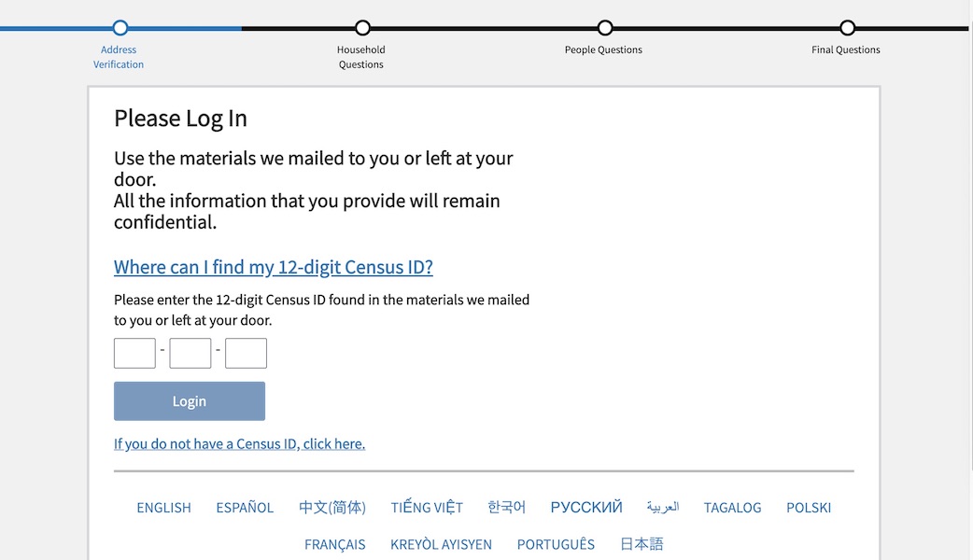Click the 'People Questions' step label

point(603,49)
